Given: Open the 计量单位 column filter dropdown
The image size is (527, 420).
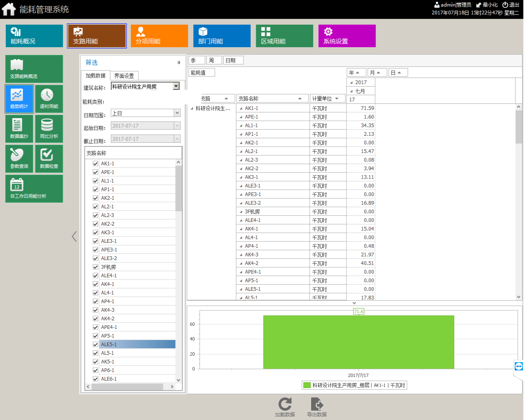Looking at the screenshot, I should tap(337, 98).
